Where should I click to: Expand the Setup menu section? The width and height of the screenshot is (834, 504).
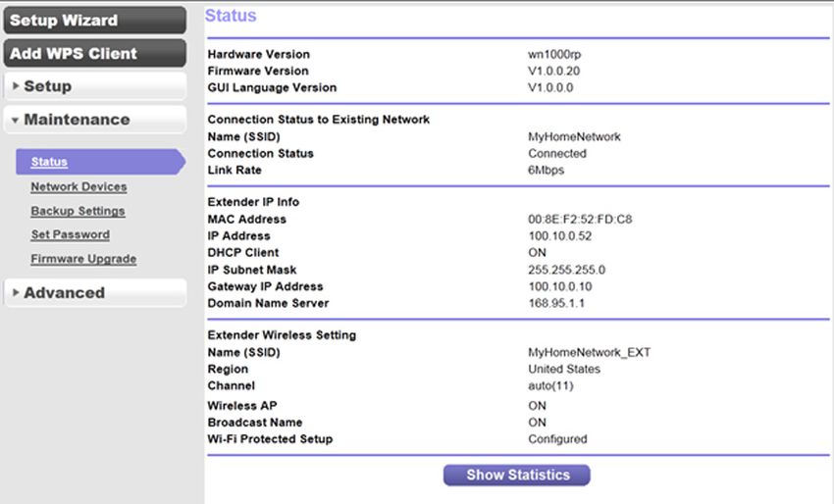pos(94,86)
